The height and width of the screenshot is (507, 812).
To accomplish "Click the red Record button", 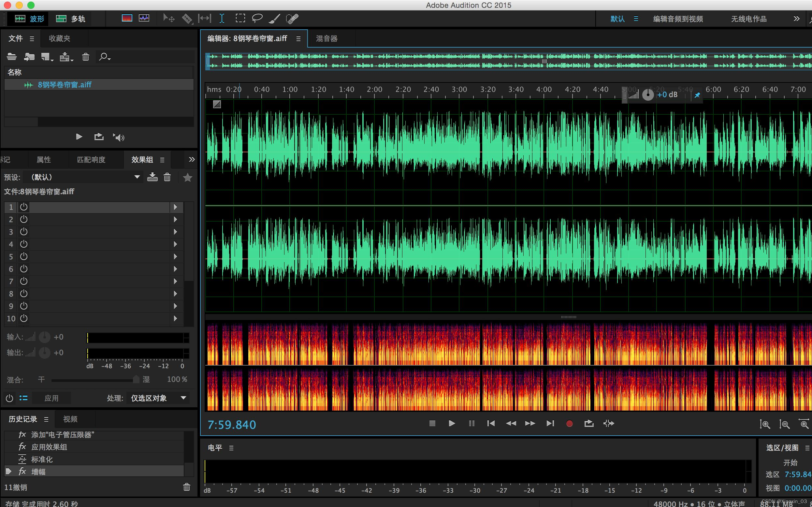I will (569, 424).
